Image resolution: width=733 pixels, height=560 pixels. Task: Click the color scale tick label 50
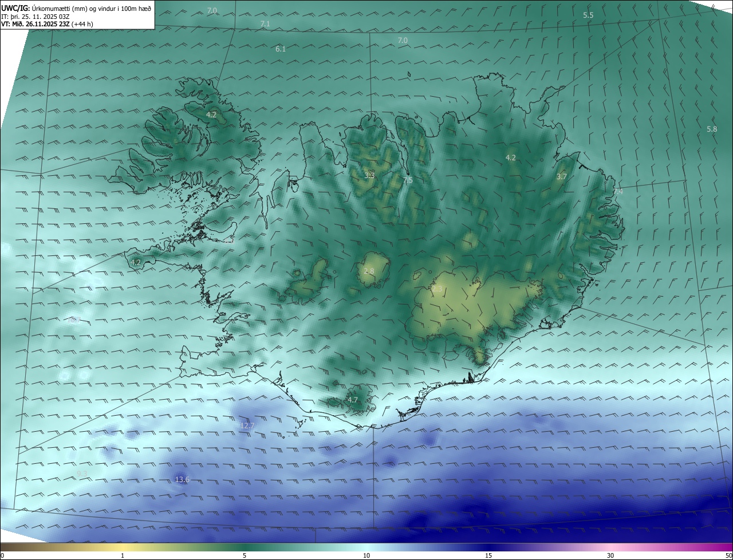point(728,555)
